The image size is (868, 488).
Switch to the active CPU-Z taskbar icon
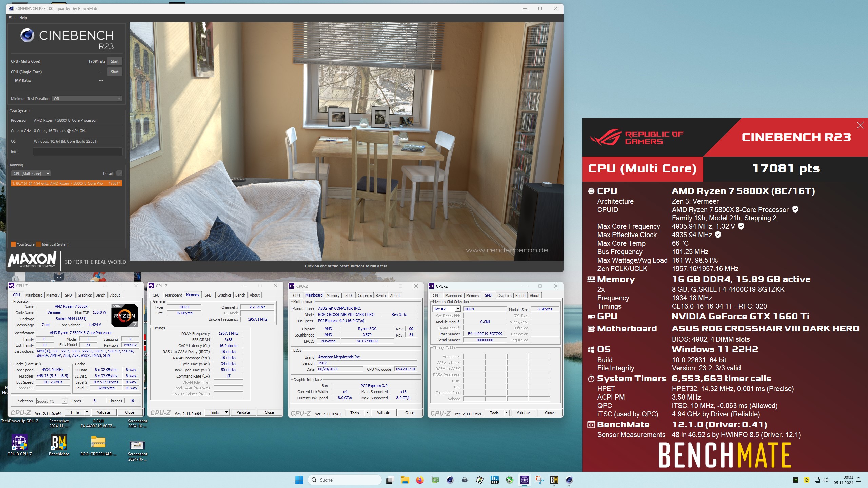pyautogui.click(x=525, y=480)
